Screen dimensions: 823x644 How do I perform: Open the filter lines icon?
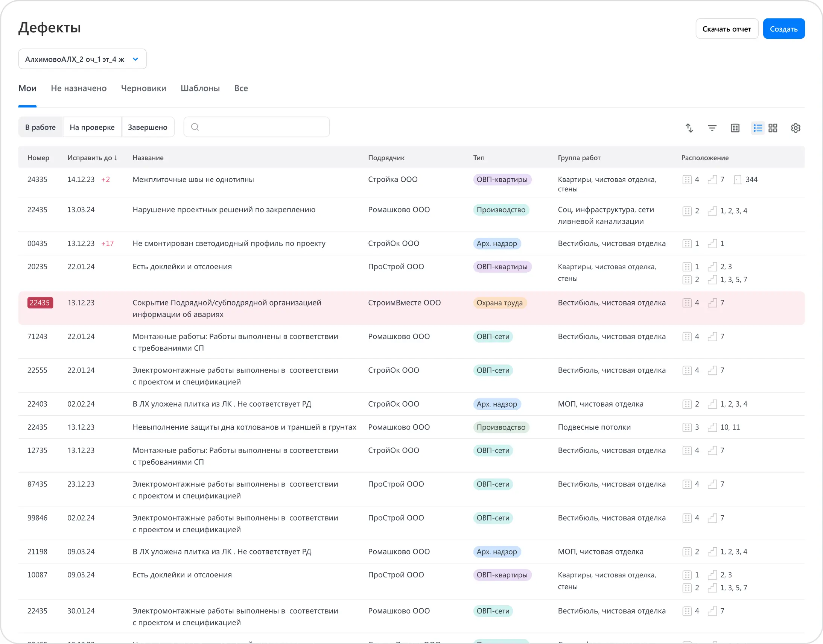click(712, 128)
